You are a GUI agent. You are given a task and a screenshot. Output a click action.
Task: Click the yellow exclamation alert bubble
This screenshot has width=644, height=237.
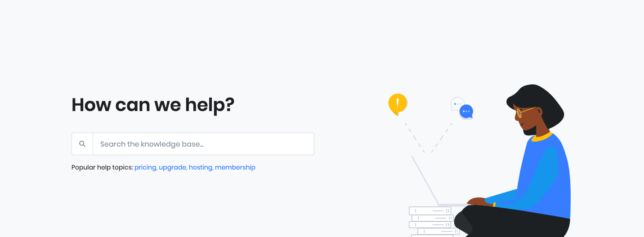click(398, 104)
